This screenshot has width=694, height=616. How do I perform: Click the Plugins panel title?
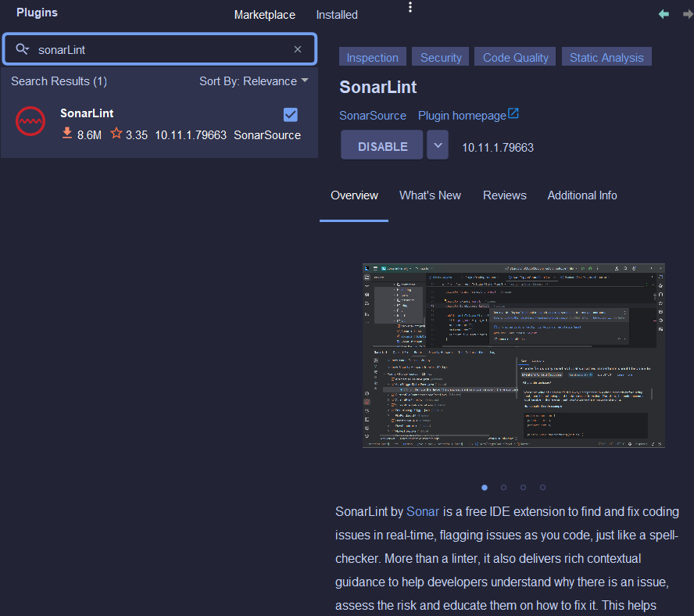38,13
